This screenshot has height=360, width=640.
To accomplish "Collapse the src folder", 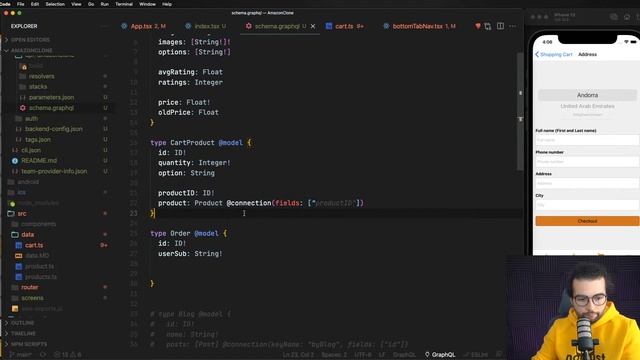I will pyautogui.click(x=22, y=213).
